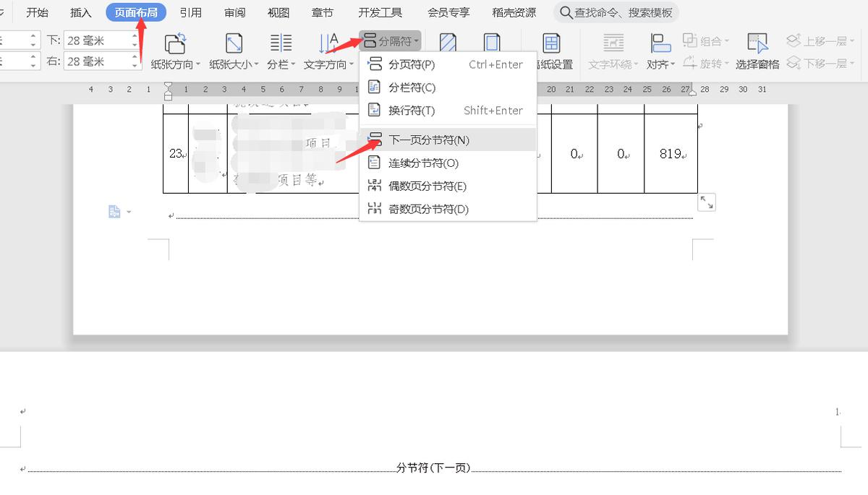This screenshot has width=868, height=495.
Task: Open the 对齐 dropdown arrow
Action: point(673,64)
